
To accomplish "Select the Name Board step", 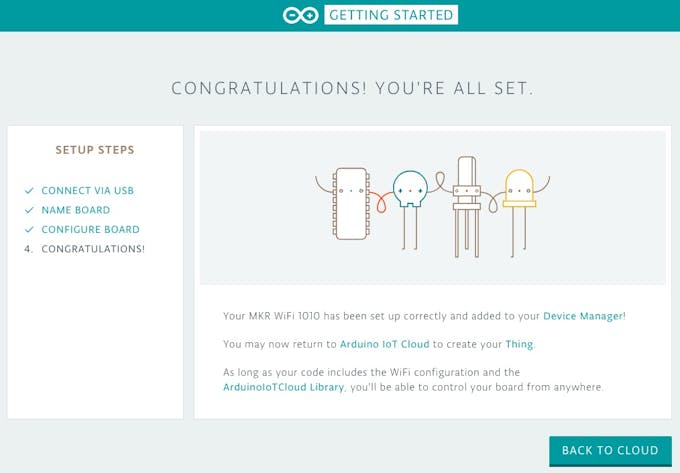I will click(76, 210).
